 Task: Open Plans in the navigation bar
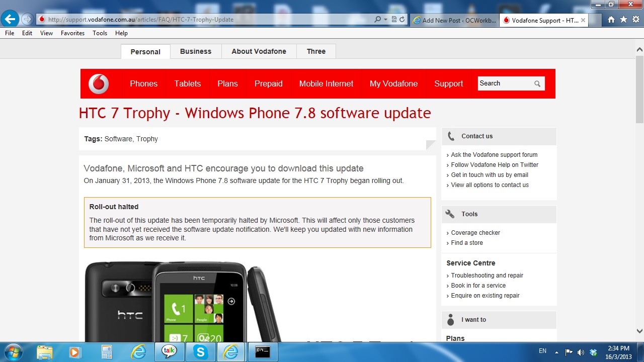tap(227, 84)
